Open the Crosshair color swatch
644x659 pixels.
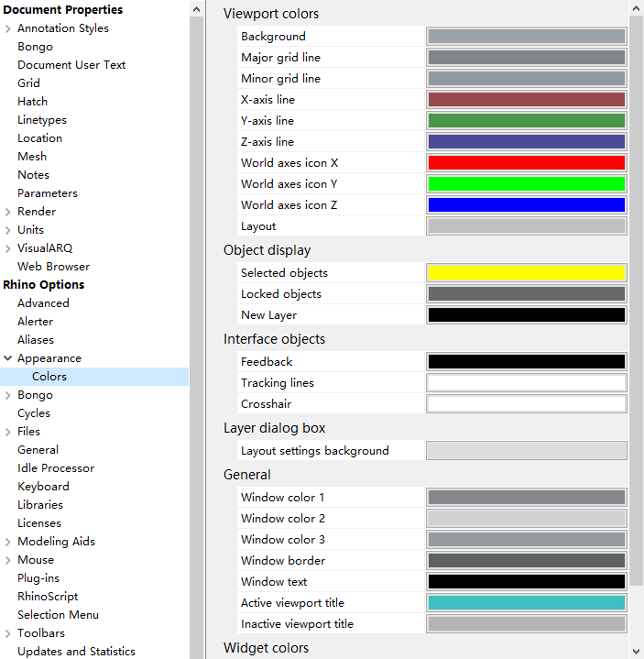[527, 404]
